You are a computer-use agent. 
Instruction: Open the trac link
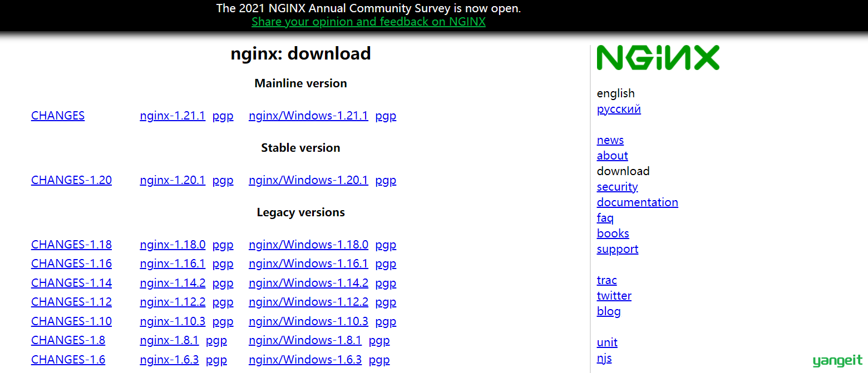coord(607,280)
